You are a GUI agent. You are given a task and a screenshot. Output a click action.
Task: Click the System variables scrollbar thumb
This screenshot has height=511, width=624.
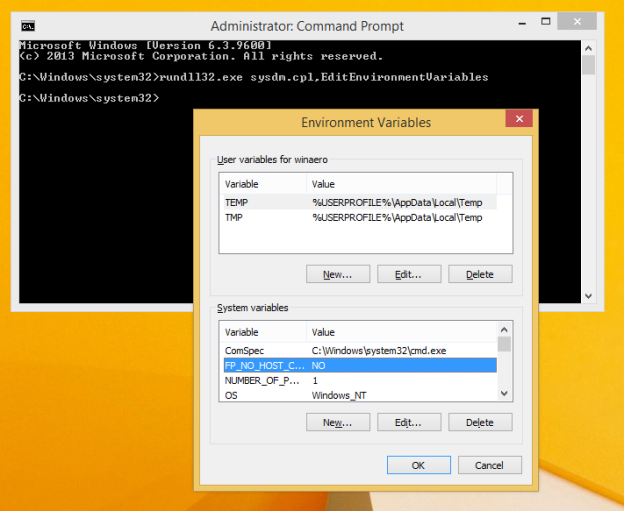[504, 344]
